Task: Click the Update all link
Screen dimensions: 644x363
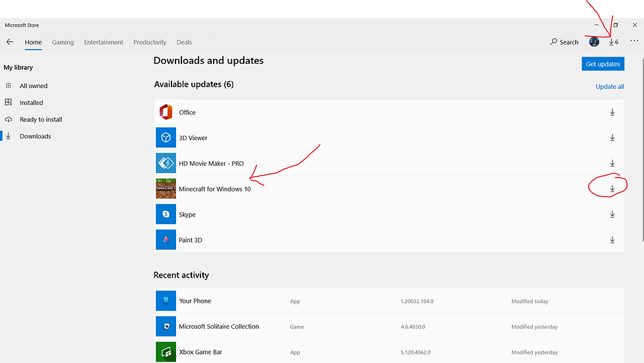Action: 610,86
